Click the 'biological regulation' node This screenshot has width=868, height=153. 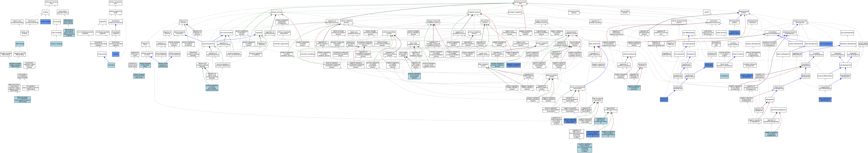pyautogui.click(x=515, y=12)
